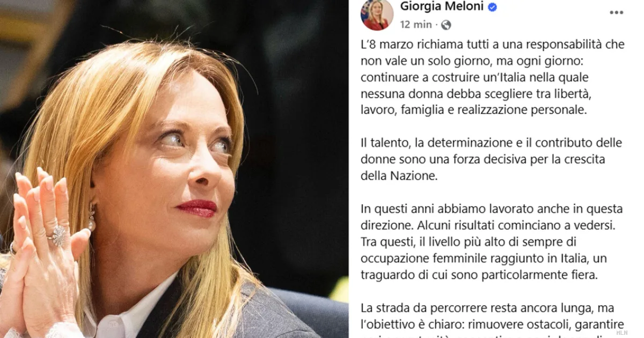Click the HLN watermark in the corner

click(x=621, y=333)
